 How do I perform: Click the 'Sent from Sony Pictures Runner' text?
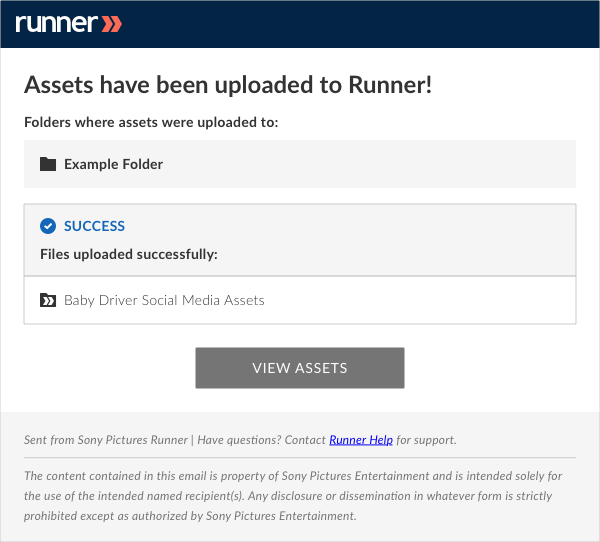106,440
